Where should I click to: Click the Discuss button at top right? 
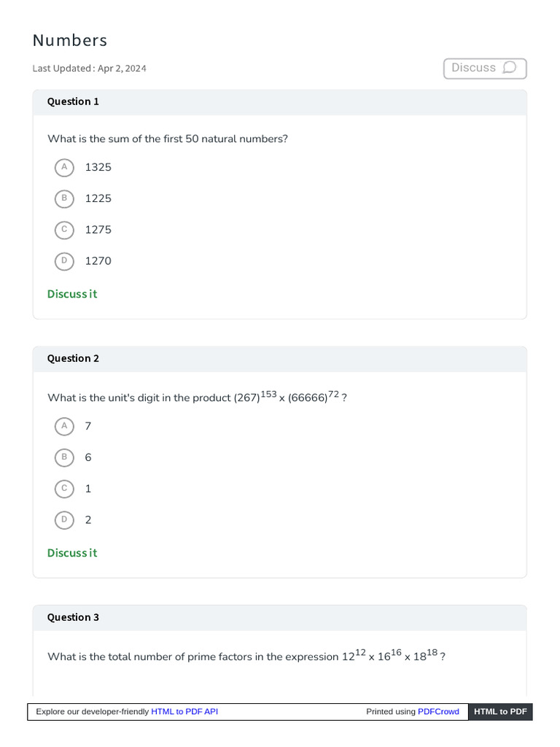point(485,68)
